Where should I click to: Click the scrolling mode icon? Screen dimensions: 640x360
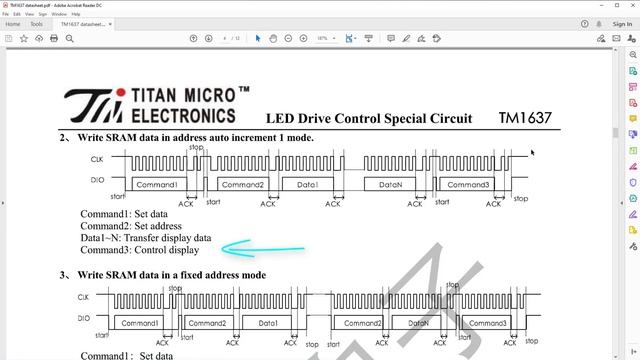pos(369,38)
